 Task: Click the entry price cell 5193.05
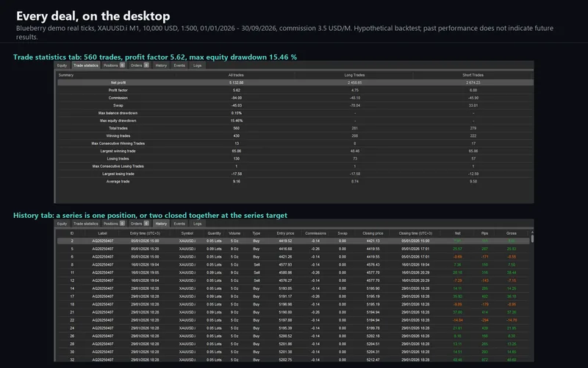(285, 289)
